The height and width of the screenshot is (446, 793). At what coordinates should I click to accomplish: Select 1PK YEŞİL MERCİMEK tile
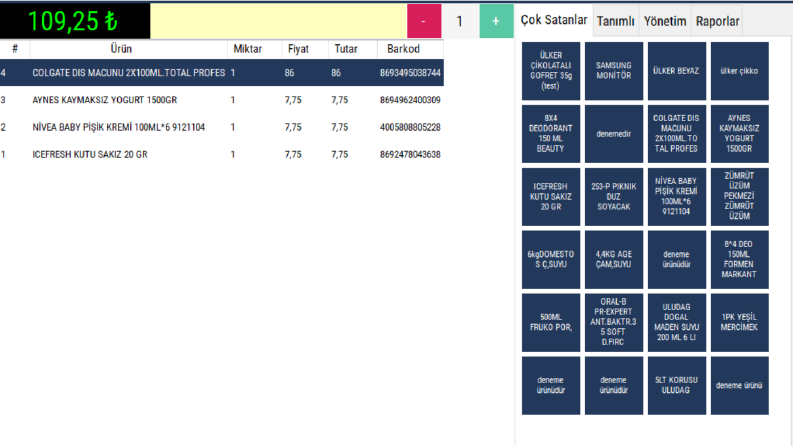(x=739, y=323)
